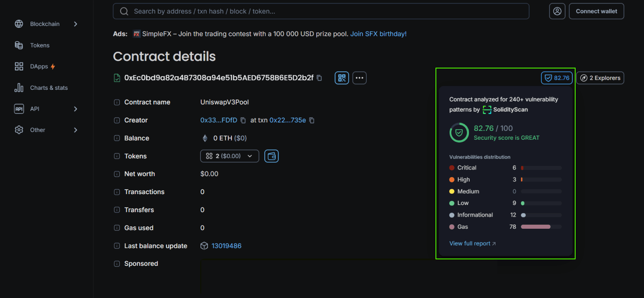Copy the creation transaction hash

point(312,120)
